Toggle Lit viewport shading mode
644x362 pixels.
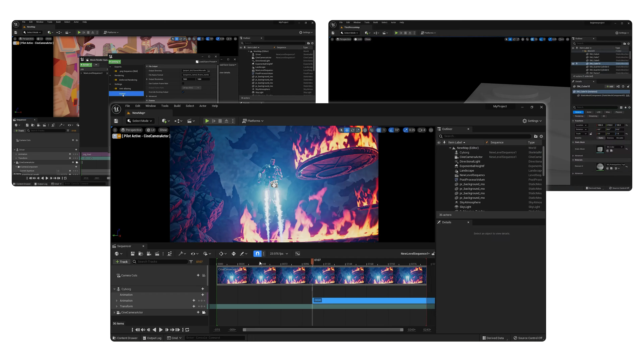click(150, 130)
